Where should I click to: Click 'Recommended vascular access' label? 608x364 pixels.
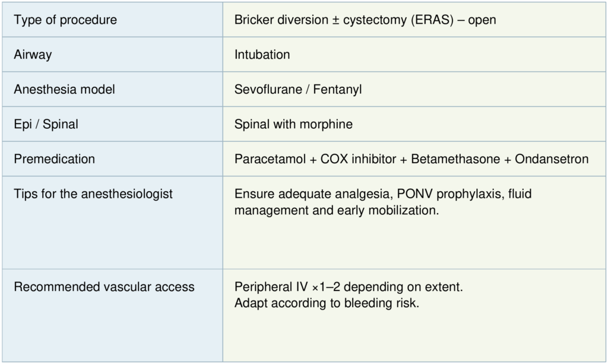pyautogui.click(x=104, y=287)
